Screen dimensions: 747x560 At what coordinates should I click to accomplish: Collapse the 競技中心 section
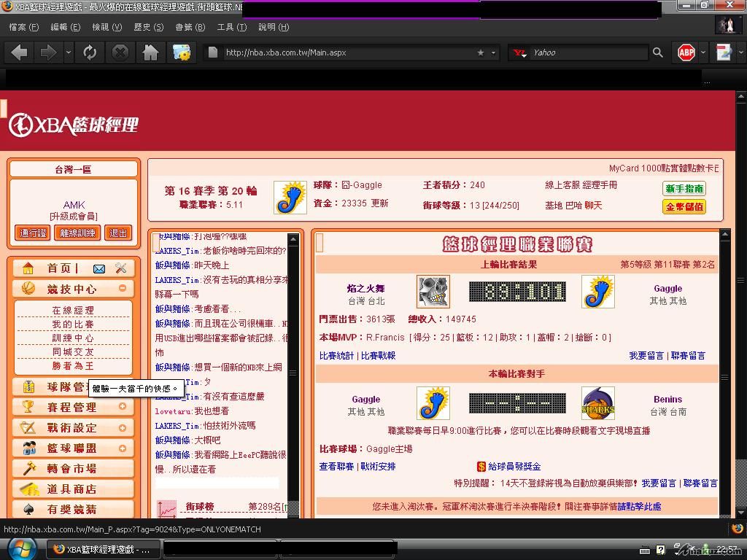pyautogui.click(x=123, y=288)
